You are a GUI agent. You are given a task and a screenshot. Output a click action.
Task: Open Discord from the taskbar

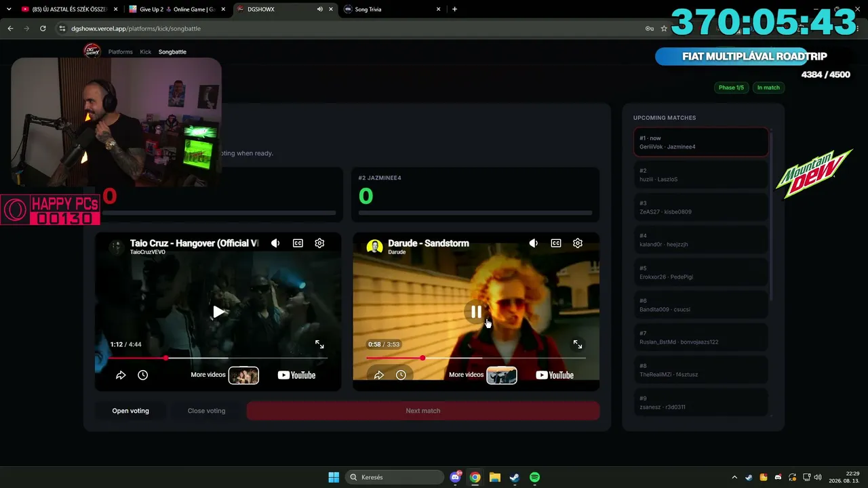tap(456, 477)
